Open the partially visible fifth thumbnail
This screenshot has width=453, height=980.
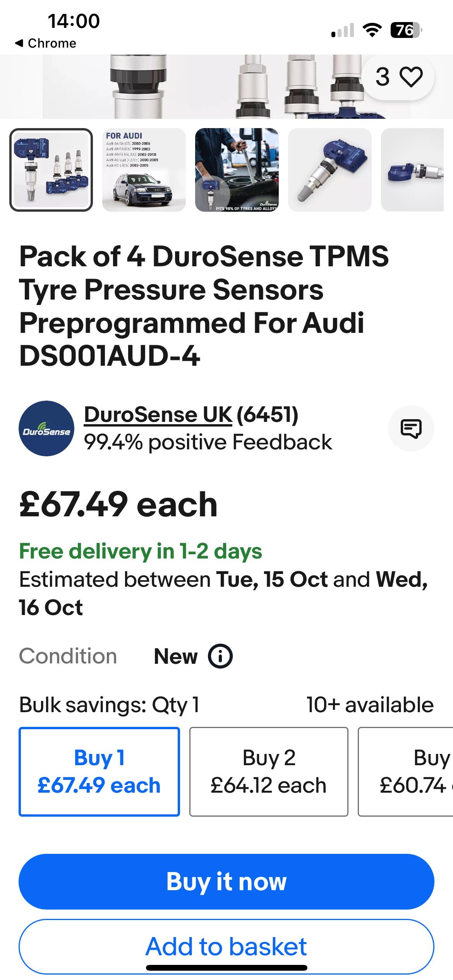coord(412,170)
